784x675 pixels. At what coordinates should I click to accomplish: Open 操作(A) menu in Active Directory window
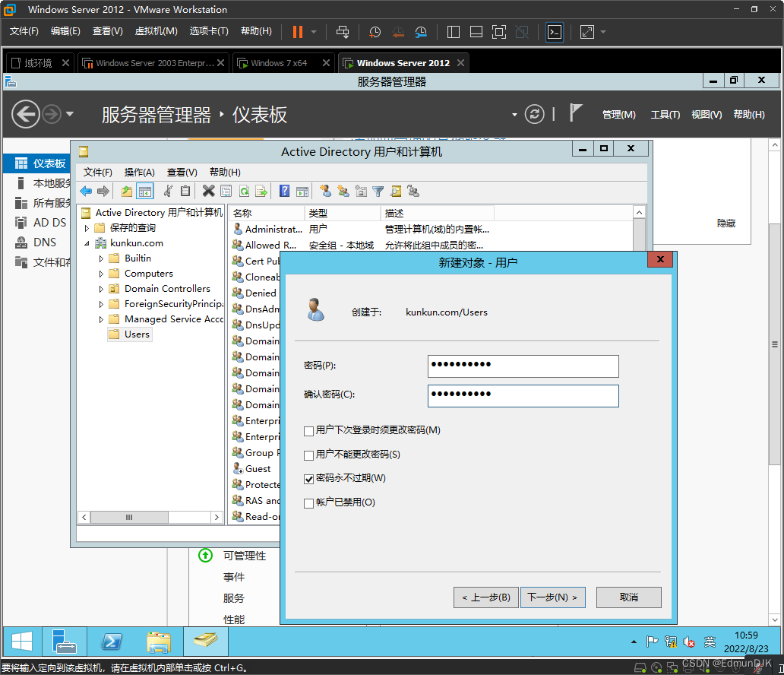pyautogui.click(x=140, y=172)
